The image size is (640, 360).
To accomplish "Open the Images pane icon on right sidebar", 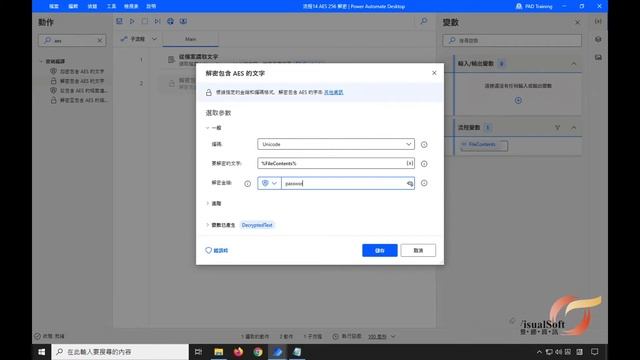I will (598, 58).
